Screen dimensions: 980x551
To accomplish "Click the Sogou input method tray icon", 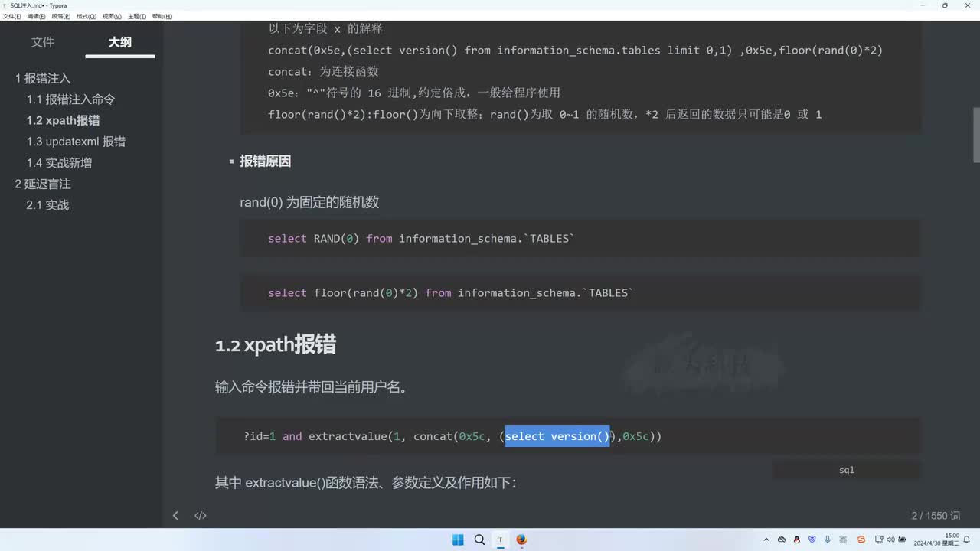I will point(861,540).
